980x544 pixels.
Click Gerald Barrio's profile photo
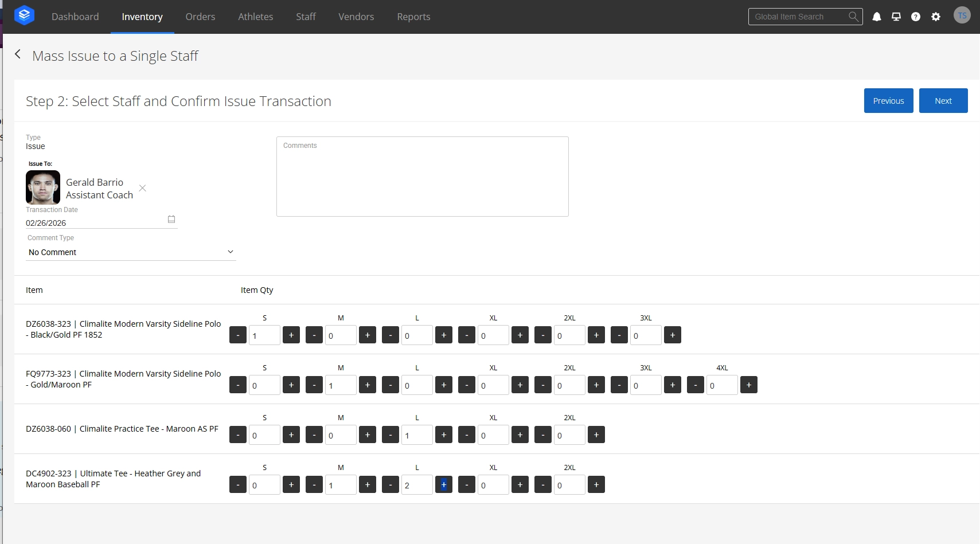[x=43, y=187]
